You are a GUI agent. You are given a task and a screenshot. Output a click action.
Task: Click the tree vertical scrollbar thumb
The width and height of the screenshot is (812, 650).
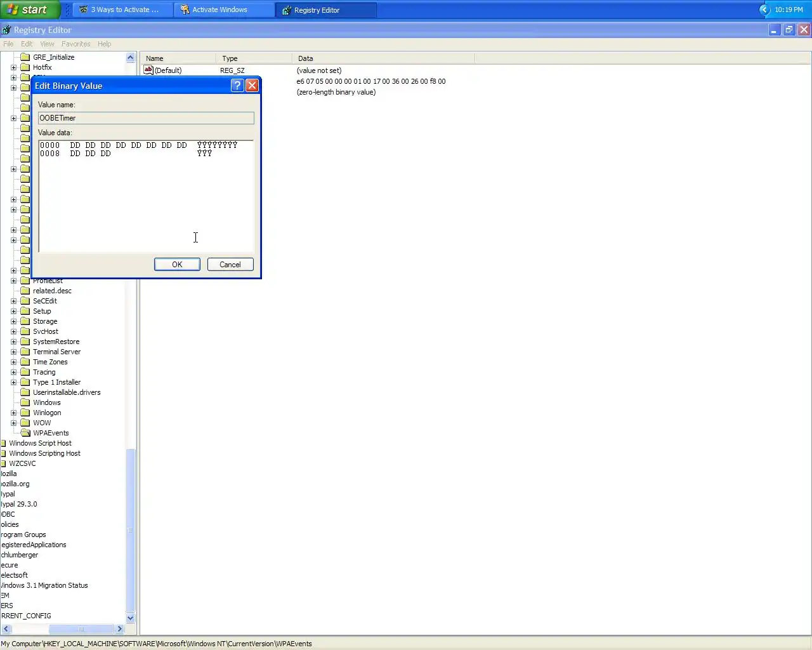131,530
